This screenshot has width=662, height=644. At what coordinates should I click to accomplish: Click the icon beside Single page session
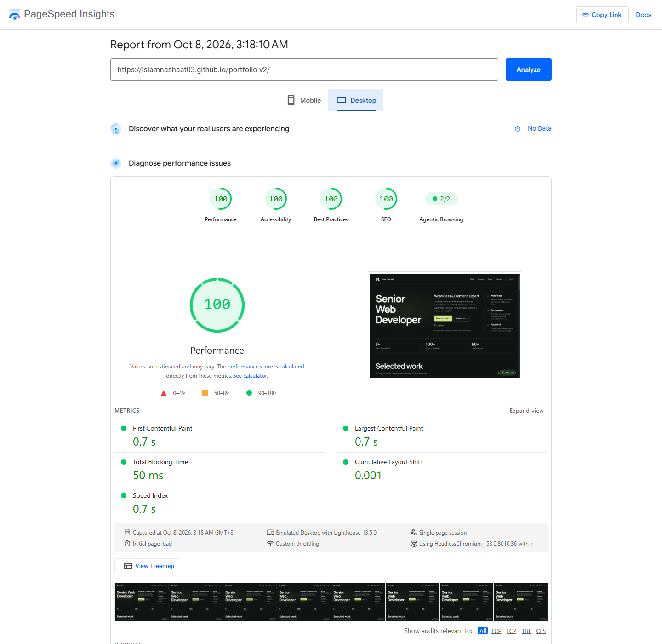tap(414, 532)
